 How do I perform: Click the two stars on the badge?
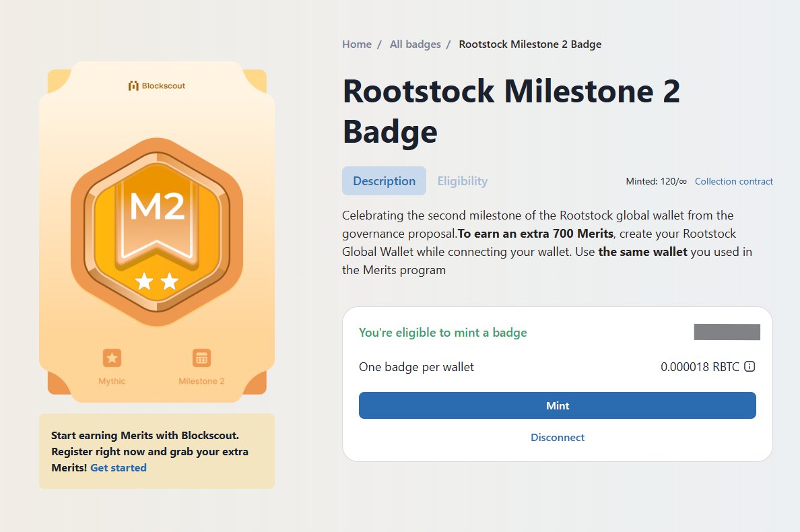click(x=157, y=281)
